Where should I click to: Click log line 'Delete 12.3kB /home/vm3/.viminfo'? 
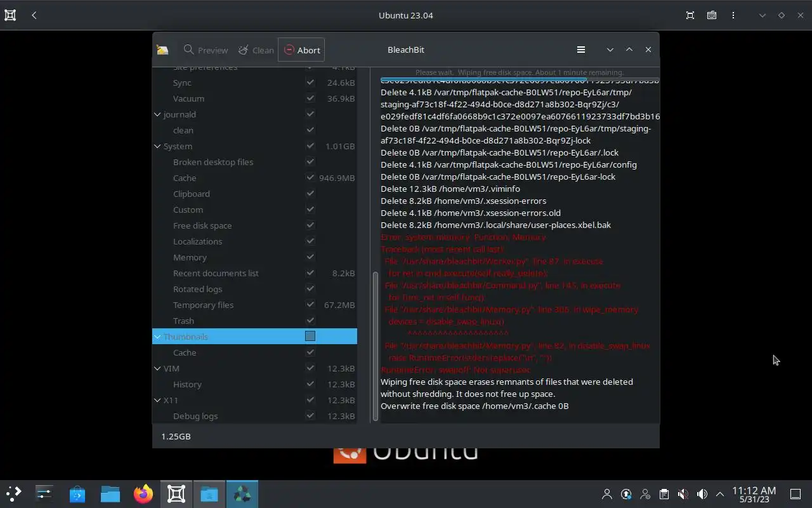450,189
